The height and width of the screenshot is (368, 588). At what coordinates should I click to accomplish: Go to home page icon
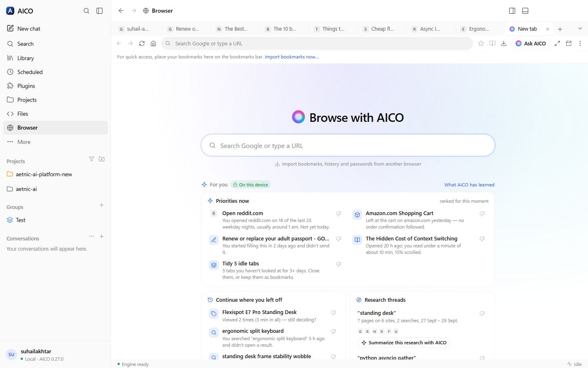point(153,43)
